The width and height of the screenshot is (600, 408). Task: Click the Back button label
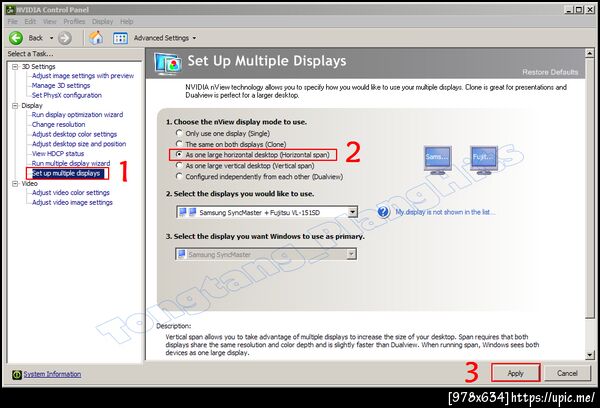36,38
